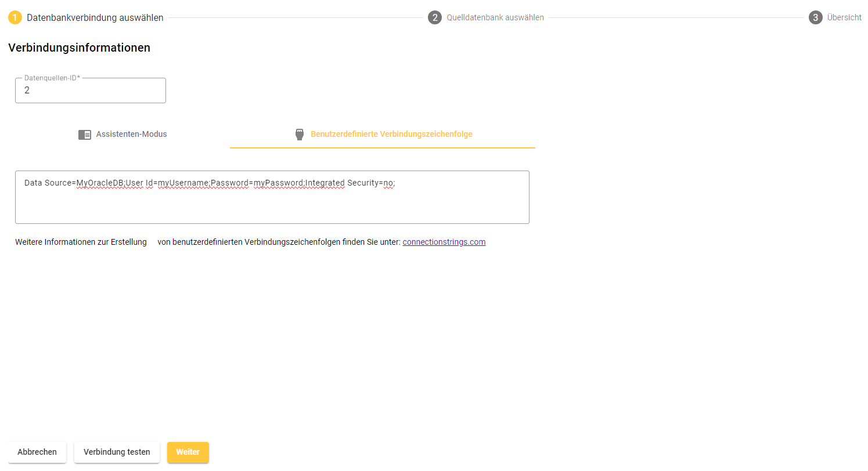Place cursor on 'MyOracleDB' in the connection string
Viewport: 868px width, 471px height.
[100, 183]
